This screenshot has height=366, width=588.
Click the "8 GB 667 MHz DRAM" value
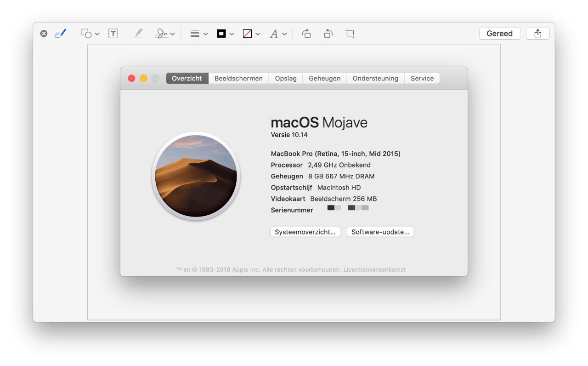point(341,177)
